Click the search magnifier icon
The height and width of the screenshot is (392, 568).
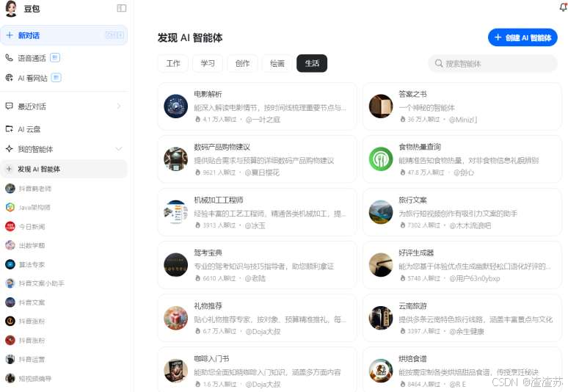[439, 63]
